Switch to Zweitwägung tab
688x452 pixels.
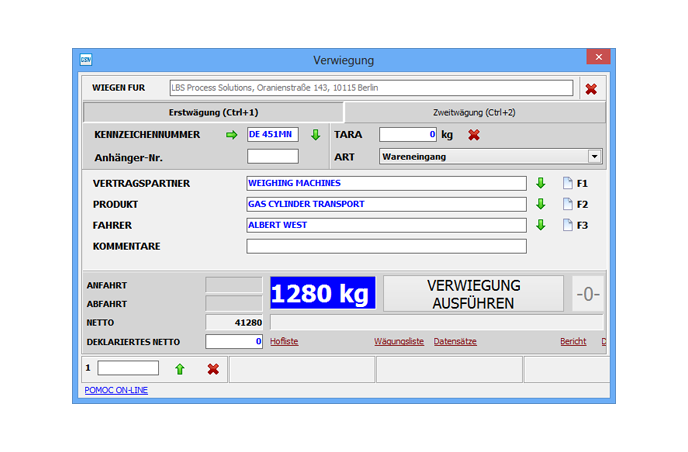tap(474, 113)
